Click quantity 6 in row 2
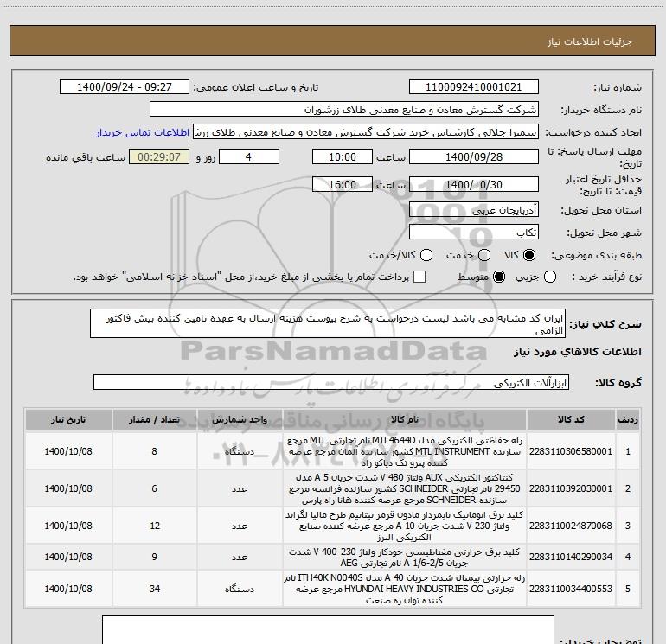The width and height of the screenshot is (666, 644). (x=155, y=488)
